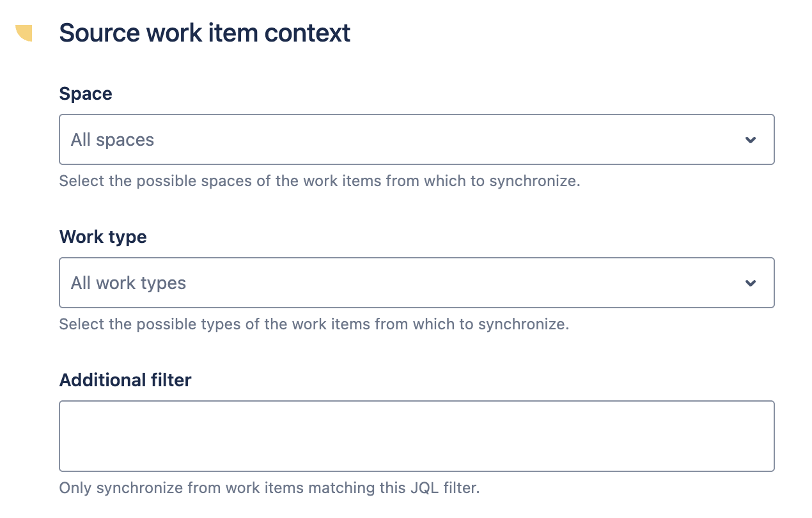Click the JQL filter help text

pos(269,488)
